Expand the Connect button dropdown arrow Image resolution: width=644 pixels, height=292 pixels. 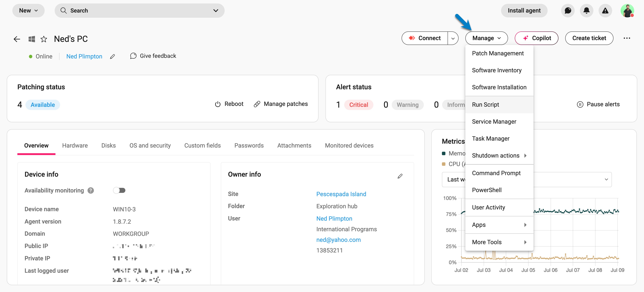[453, 38]
